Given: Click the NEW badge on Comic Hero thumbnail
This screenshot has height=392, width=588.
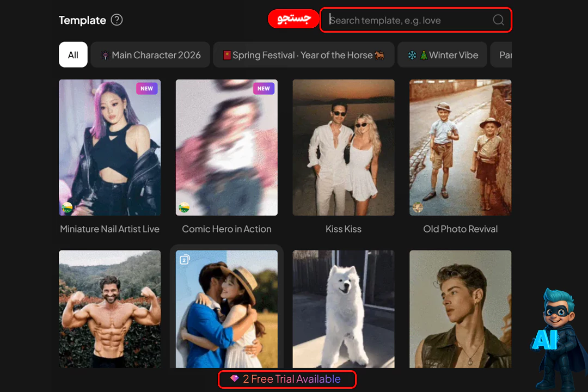Looking at the screenshot, I should (x=264, y=89).
